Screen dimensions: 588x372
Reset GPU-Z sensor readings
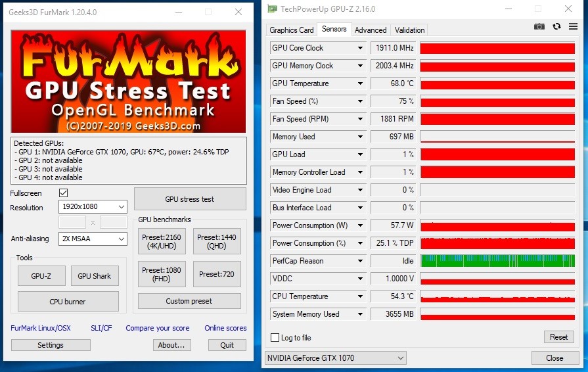558,337
